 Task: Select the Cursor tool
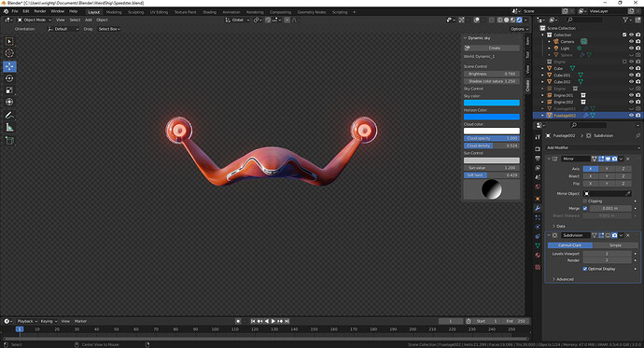click(x=9, y=53)
